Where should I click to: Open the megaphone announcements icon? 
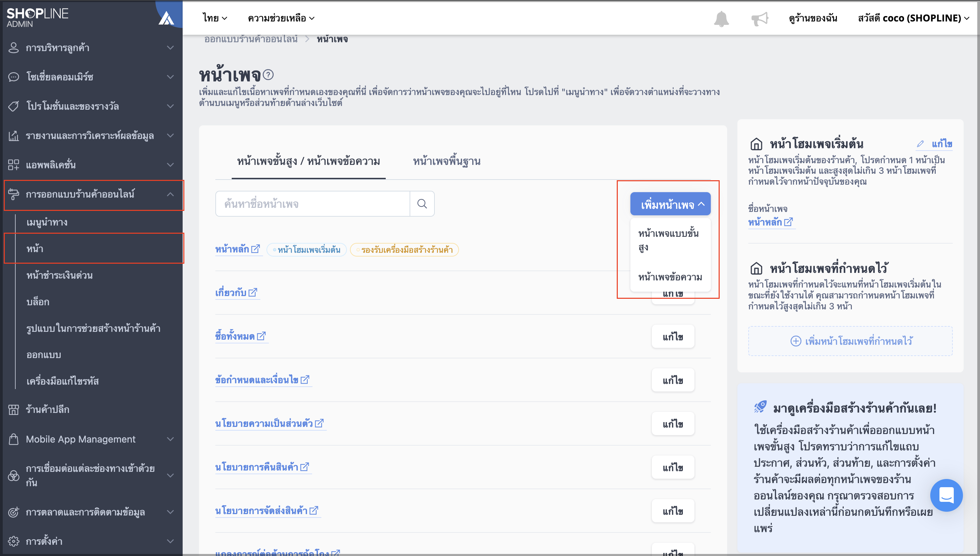[x=760, y=18]
